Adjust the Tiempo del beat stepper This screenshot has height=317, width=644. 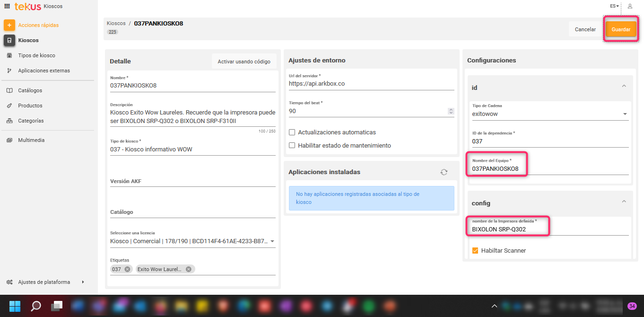451,111
